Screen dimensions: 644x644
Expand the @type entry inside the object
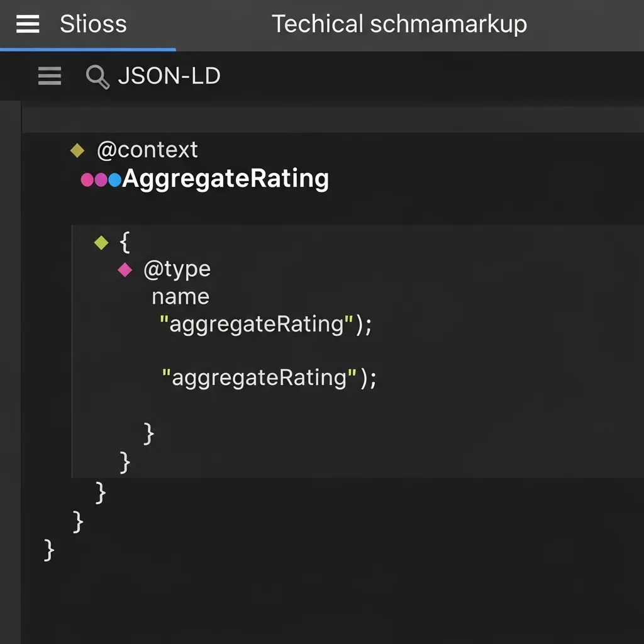tap(124, 270)
